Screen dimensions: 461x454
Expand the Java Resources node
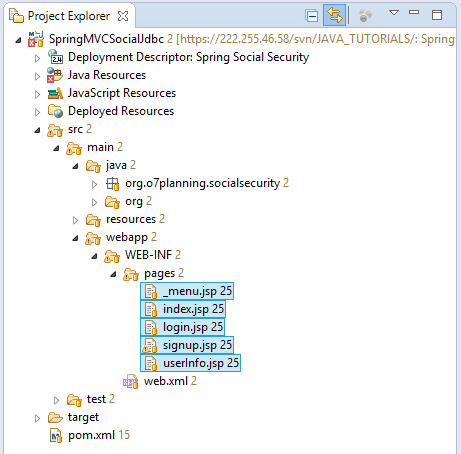pos(37,76)
